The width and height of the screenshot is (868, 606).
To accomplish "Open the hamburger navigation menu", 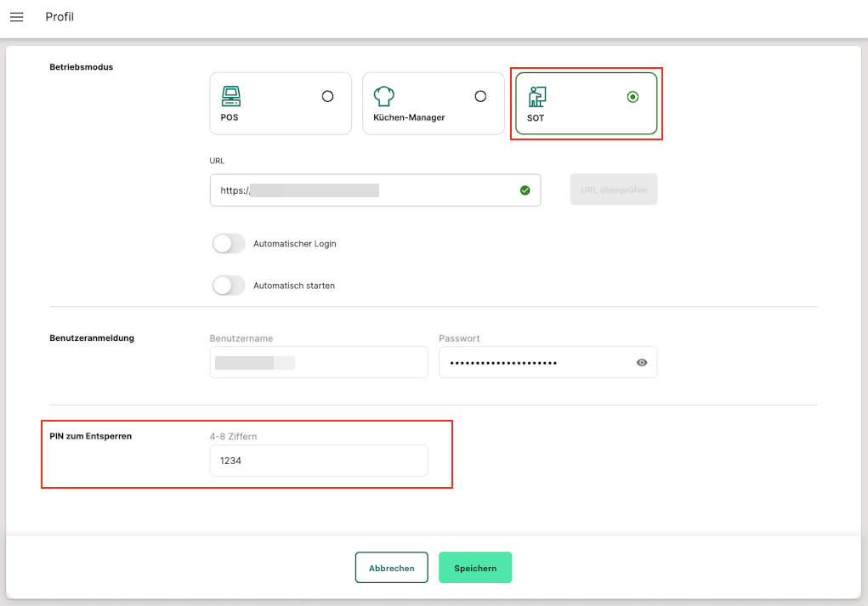I will click(x=16, y=17).
